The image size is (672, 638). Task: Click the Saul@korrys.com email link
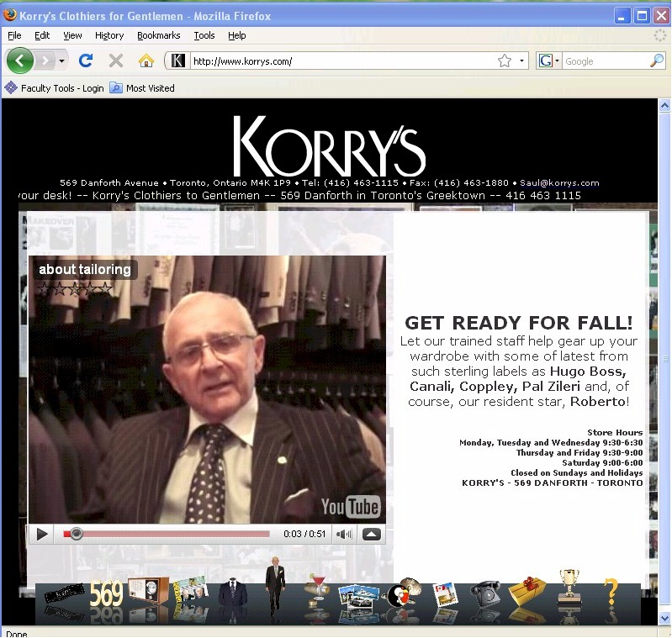click(x=559, y=183)
